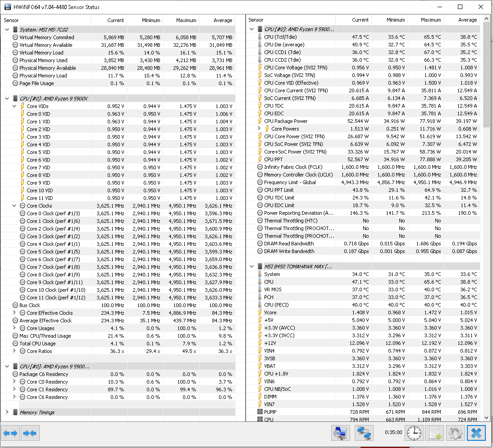Collapse the MSI B450 TOMAHAWK MAX group

tap(251, 267)
